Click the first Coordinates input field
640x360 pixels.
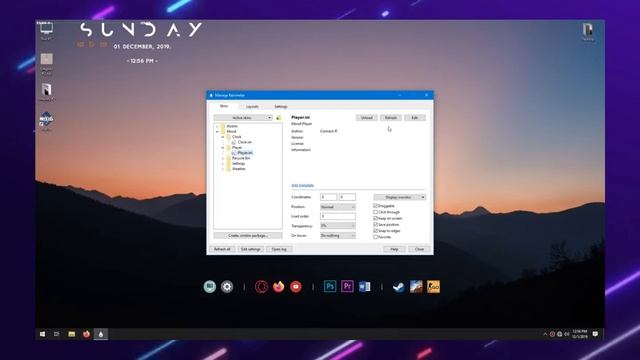tap(328, 197)
